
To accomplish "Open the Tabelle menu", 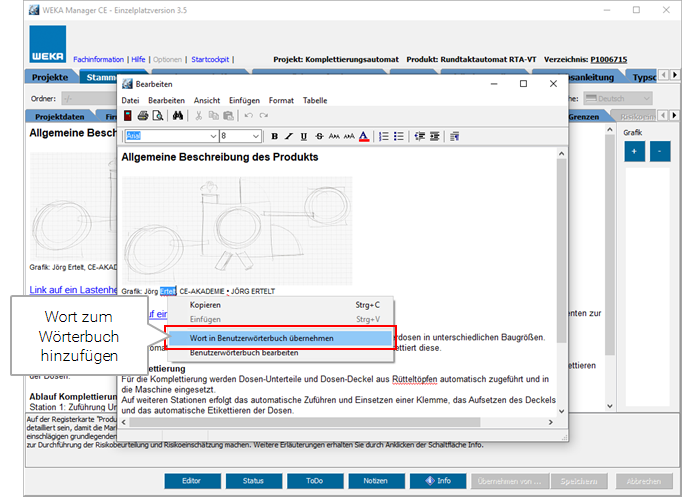I will (315, 100).
